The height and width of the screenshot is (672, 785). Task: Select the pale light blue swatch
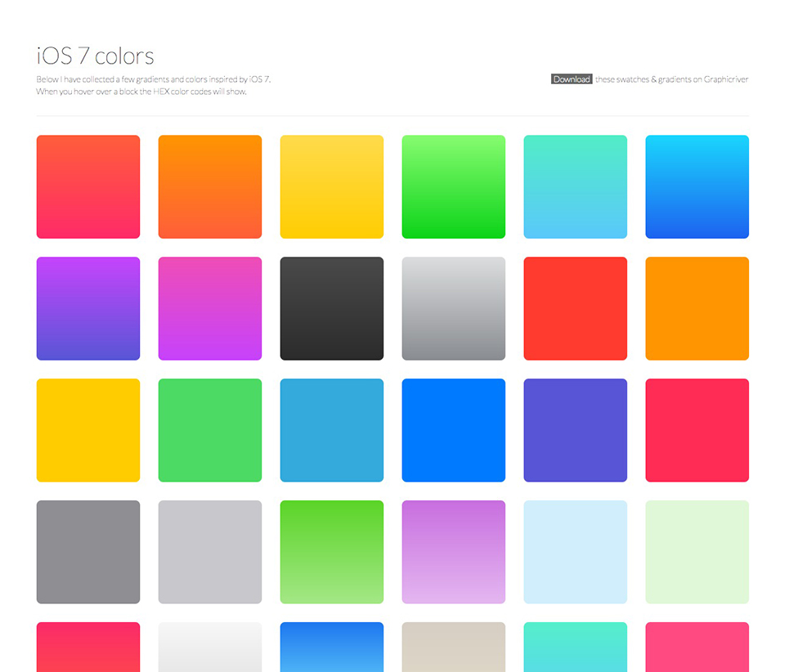[x=575, y=552]
